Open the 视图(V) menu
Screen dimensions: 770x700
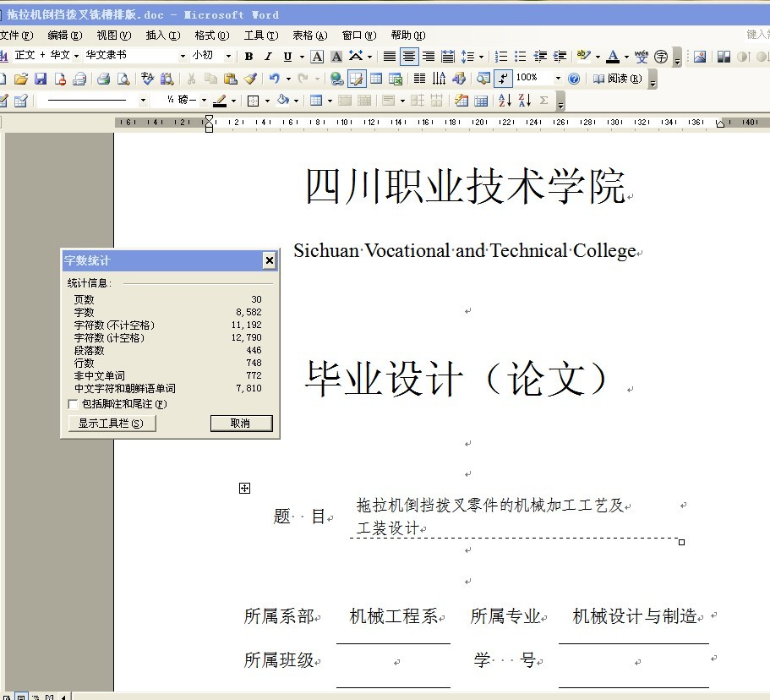coord(114,36)
